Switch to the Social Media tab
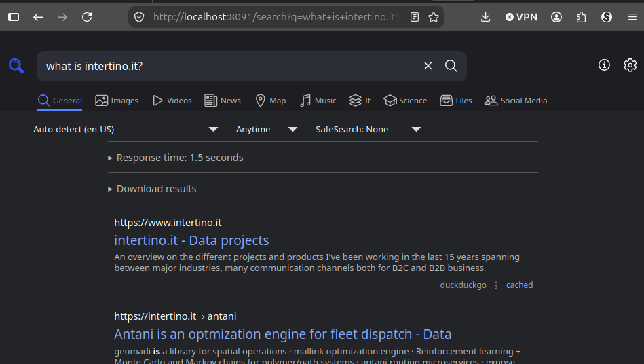644x364 pixels. tap(516, 101)
